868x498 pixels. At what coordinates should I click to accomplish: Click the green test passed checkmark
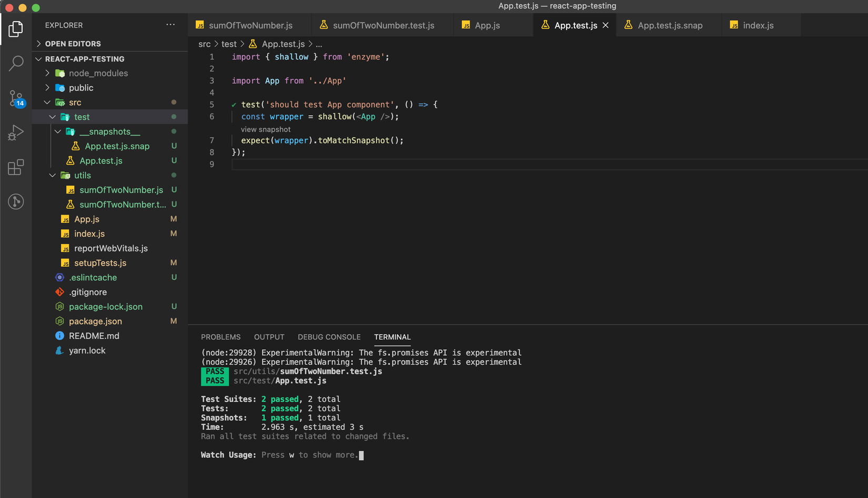(234, 105)
